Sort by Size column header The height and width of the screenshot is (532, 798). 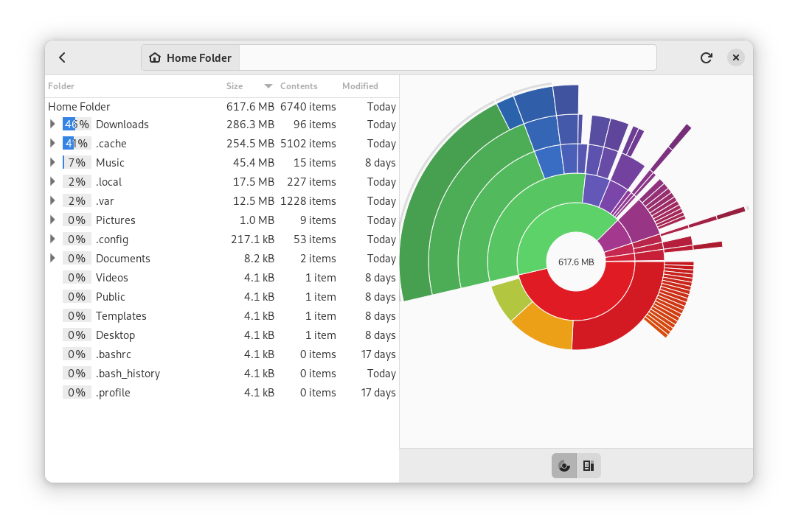click(x=235, y=86)
